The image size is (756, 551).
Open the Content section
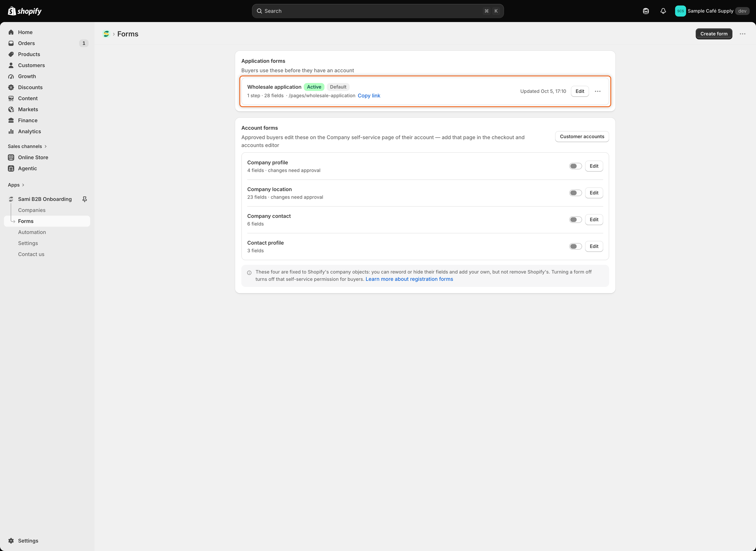click(x=47, y=98)
